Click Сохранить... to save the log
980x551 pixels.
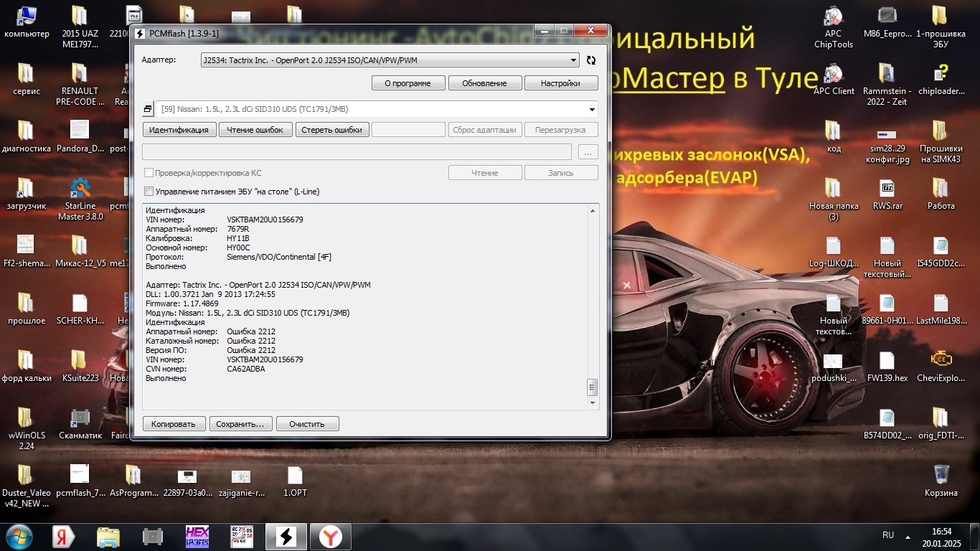pos(240,424)
